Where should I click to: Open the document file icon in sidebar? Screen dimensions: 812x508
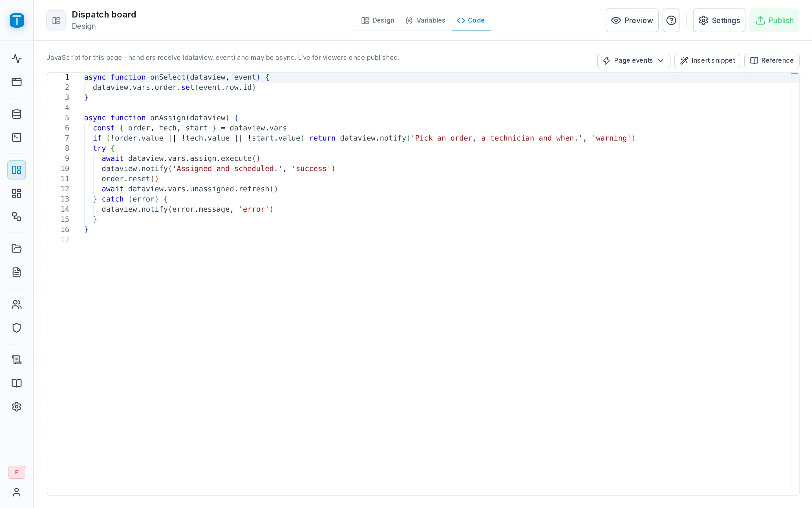[x=17, y=272]
